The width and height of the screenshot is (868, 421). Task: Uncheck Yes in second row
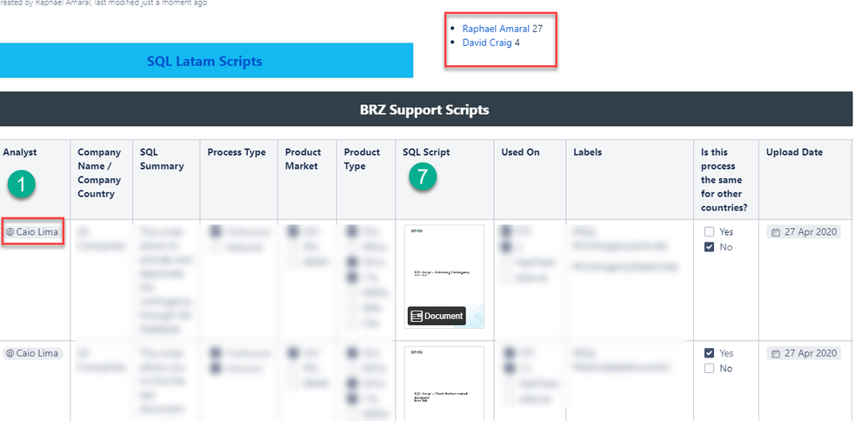click(709, 353)
